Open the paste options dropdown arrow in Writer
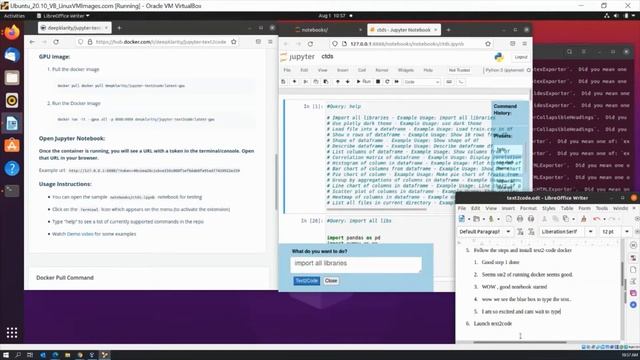640x360 pixels. (573, 219)
